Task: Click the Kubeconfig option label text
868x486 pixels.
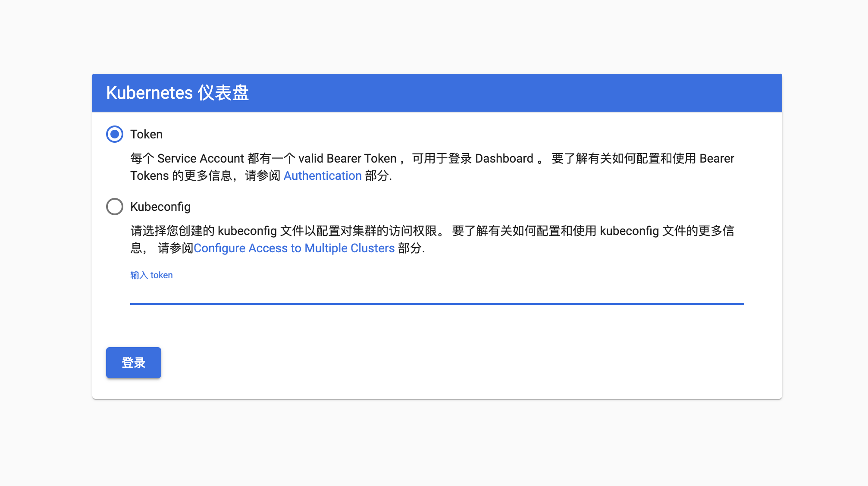Action: tap(160, 207)
